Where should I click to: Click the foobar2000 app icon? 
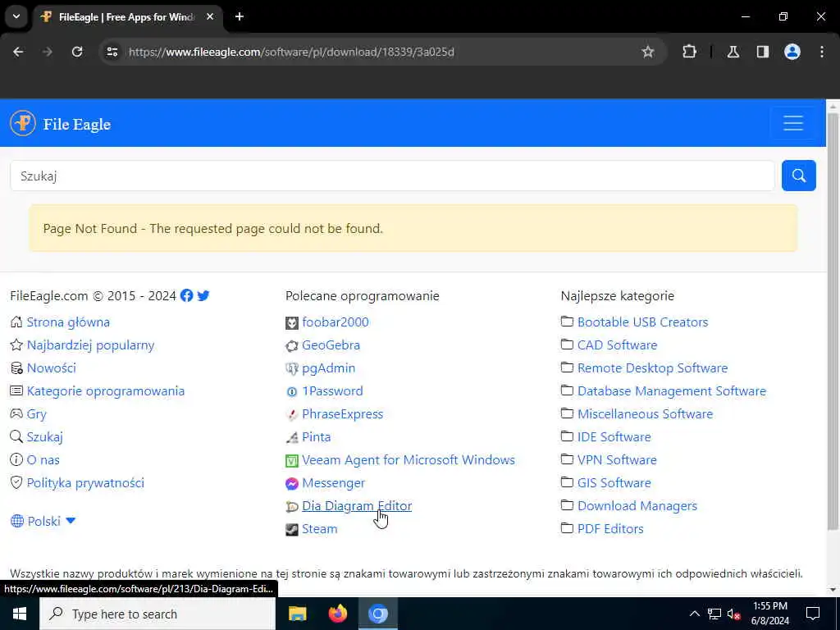(x=291, y=322)
